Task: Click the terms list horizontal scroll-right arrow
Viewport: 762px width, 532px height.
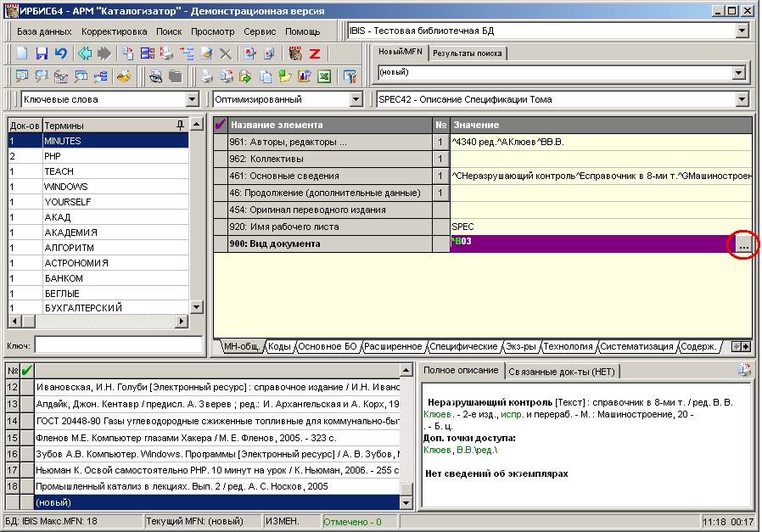Action: 182,321
